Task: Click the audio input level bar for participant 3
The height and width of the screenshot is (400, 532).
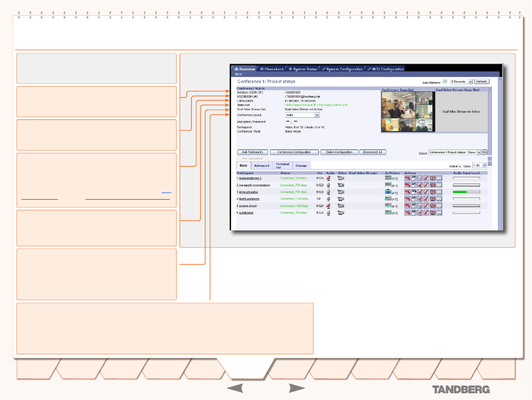Action: [x=466, y=192]
